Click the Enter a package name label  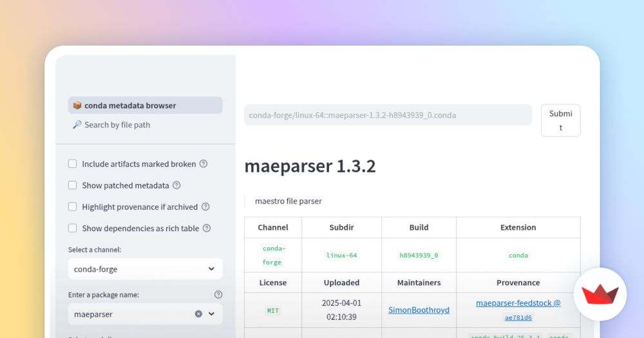coord(104,295)
